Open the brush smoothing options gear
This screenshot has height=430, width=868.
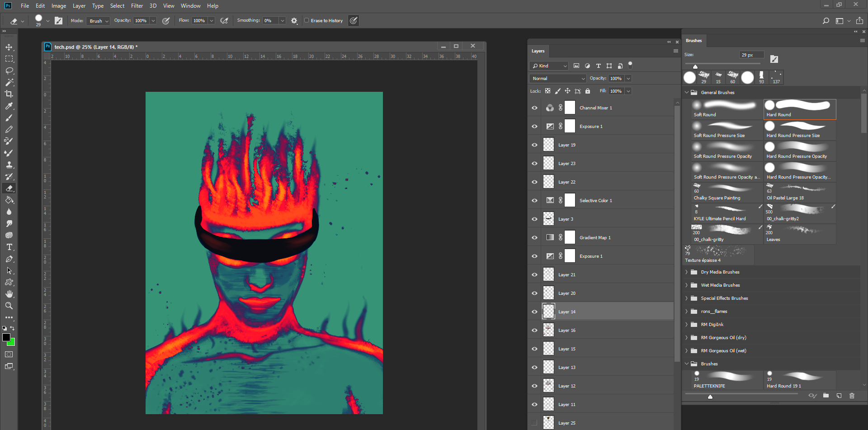tap(294, 20)
